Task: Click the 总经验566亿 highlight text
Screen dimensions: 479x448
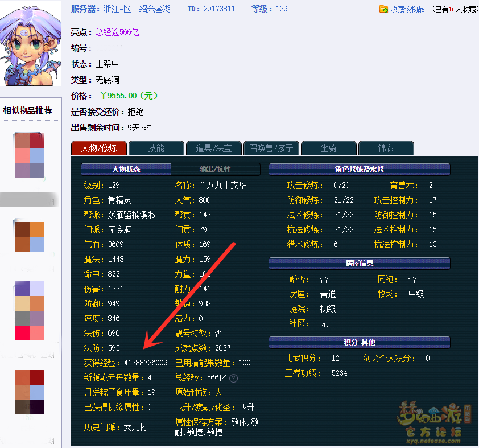Action: point(117,32)
